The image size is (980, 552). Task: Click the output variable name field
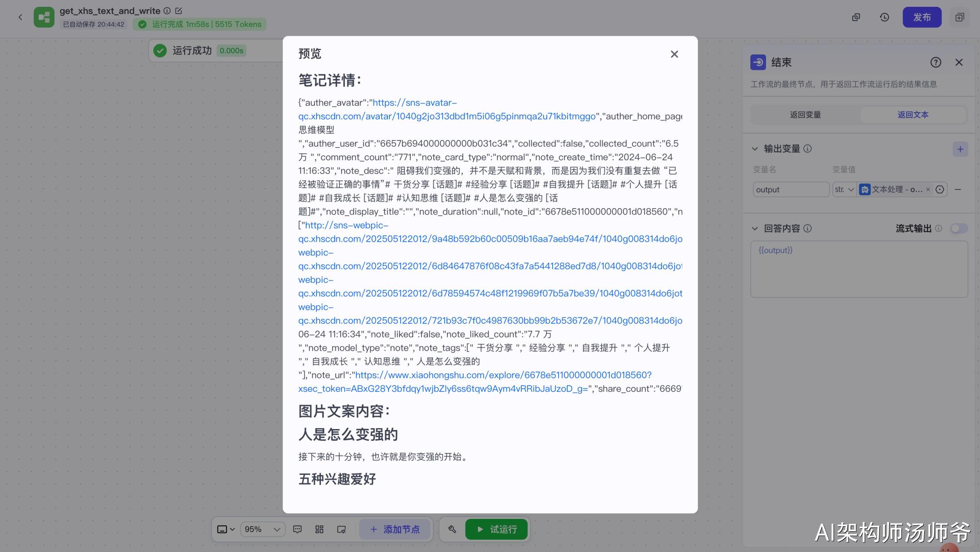(791, 190)
